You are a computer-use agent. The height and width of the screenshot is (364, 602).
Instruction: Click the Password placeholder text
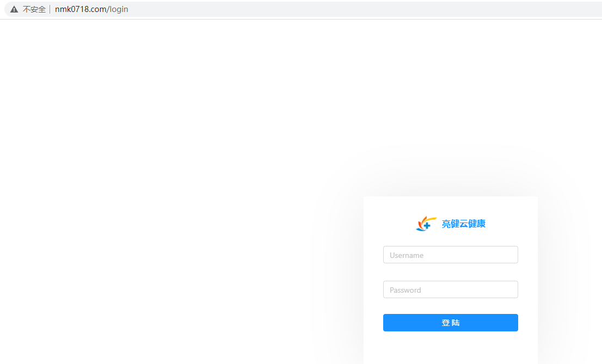(x=406, y=290)
